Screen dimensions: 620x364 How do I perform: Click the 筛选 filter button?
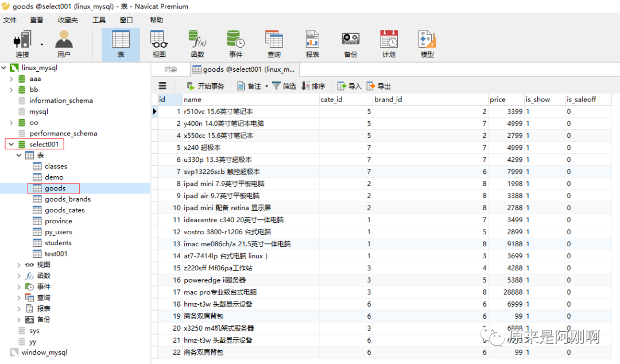284,86
